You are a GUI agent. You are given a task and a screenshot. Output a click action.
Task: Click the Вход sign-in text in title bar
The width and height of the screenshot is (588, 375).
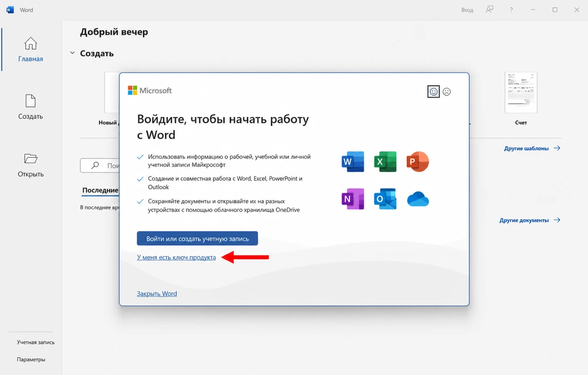[x=467, y=10]
